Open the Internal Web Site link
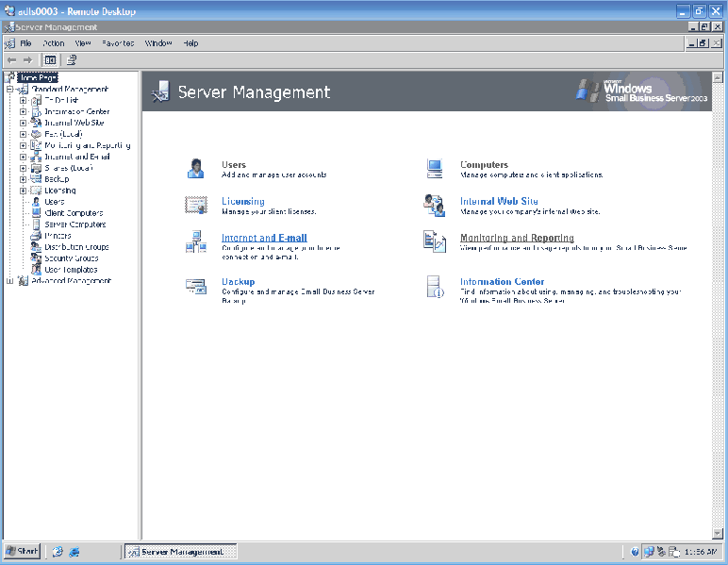This screenshot has width=728, height=565. tap(499, 201)
